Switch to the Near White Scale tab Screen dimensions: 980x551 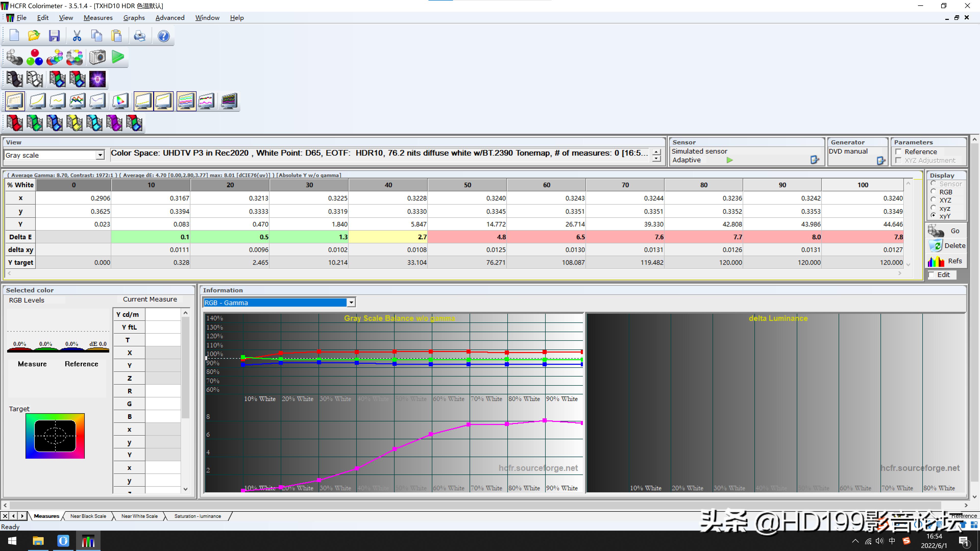coord(139,516)
